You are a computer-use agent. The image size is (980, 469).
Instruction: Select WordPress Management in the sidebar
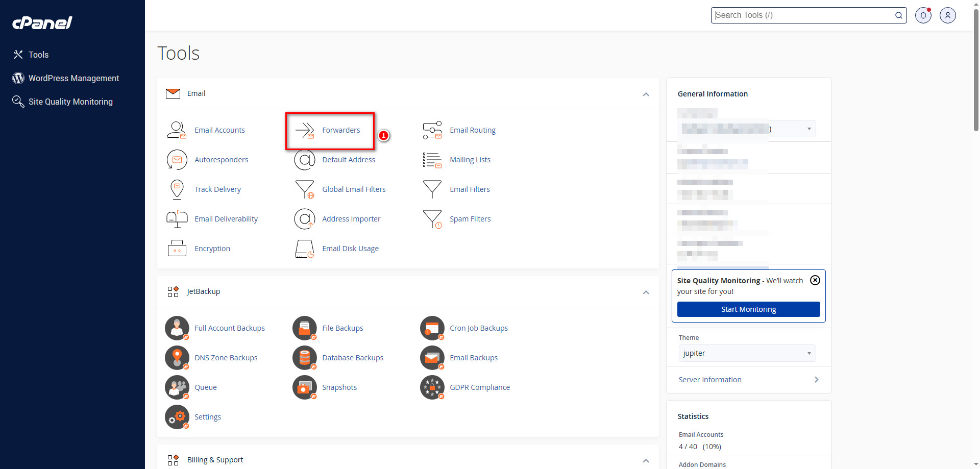[73, 78]
